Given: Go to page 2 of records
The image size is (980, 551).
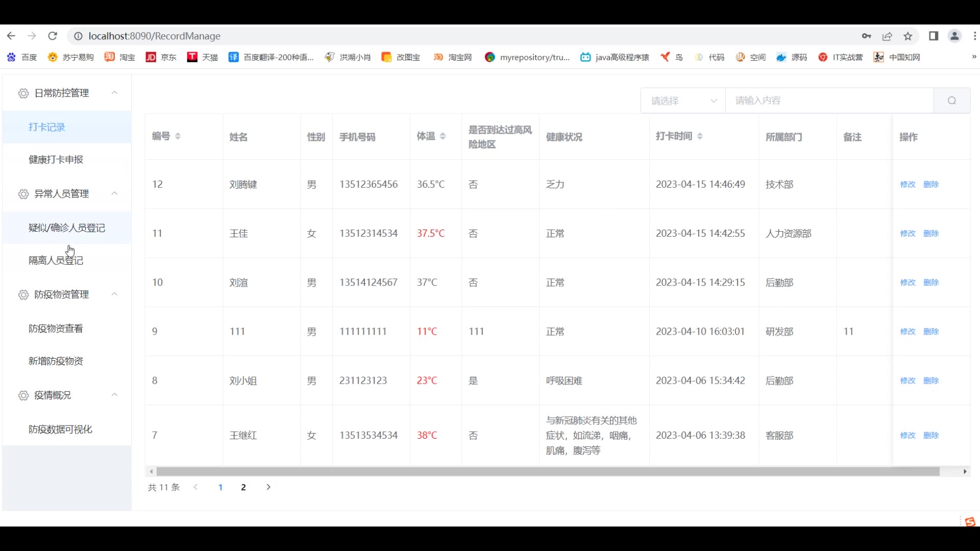Looking at the screenshot, I should (x=243, y=487).
